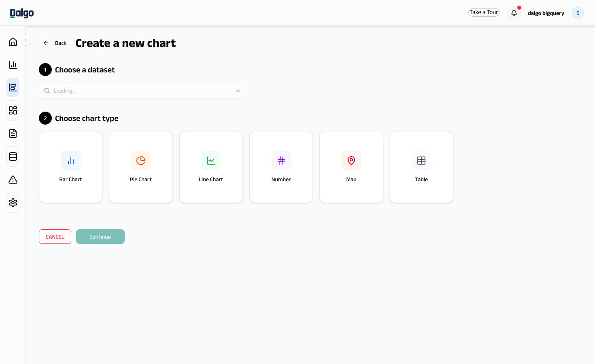Screen dimensions: 595x364
Task: Click the Line Chart label
Action: click(x=211, y=180)
